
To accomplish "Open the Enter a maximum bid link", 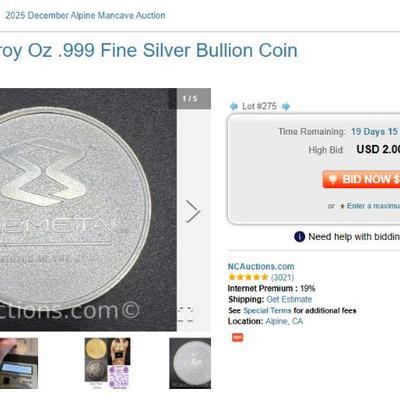I will [373, 206].
